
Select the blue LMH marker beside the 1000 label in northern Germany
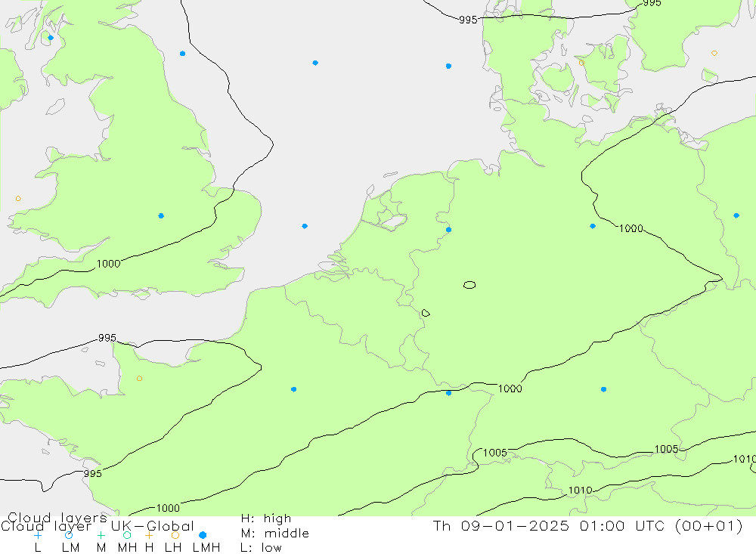(x=593, y=226)
